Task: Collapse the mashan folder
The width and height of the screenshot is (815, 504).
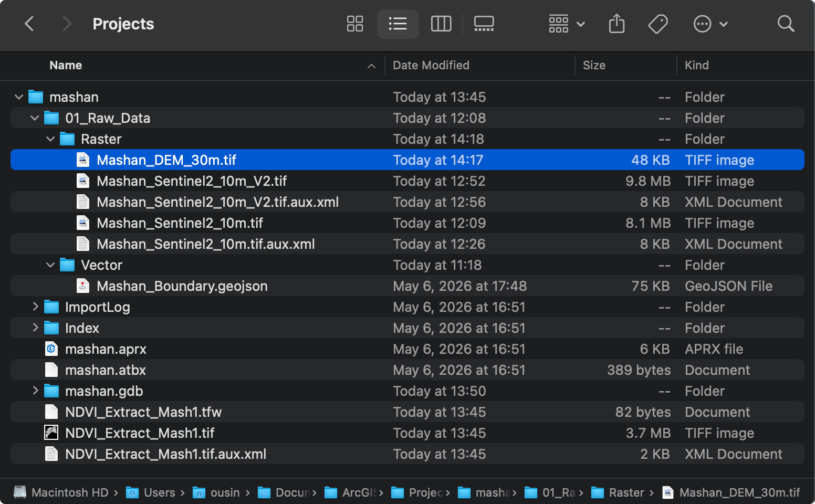Action: [x=19, y=97]
